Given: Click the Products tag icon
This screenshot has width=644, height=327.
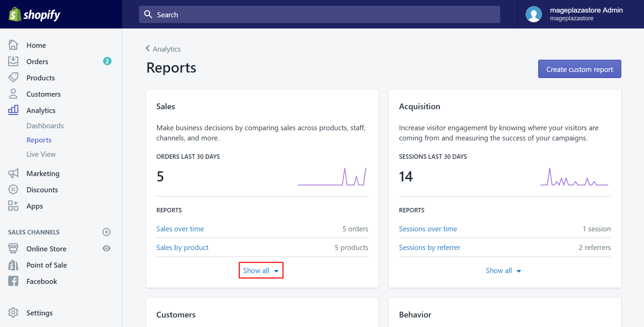Looking at the screenshot, I should (13, 77).
